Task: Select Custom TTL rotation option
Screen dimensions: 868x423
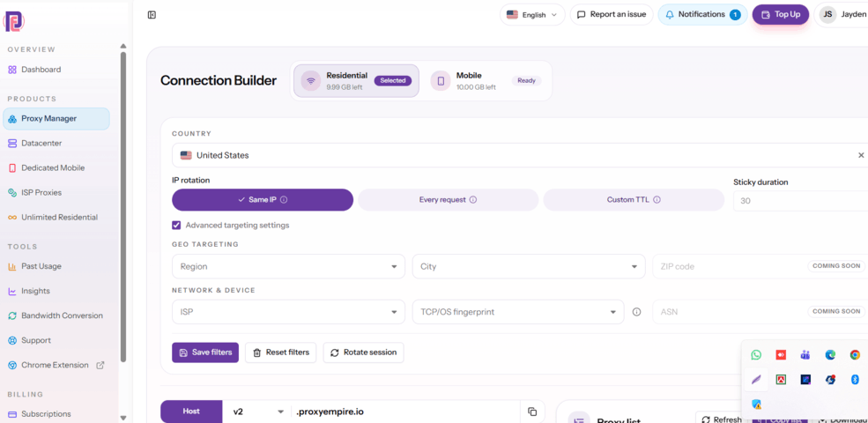Action: point(634,200)
